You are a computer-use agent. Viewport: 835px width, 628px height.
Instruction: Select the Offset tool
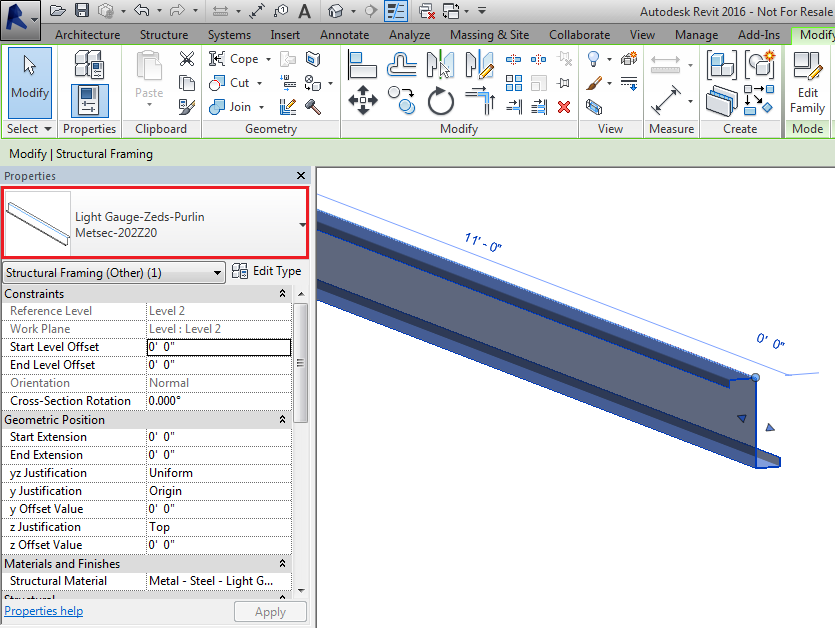point(402,64)
